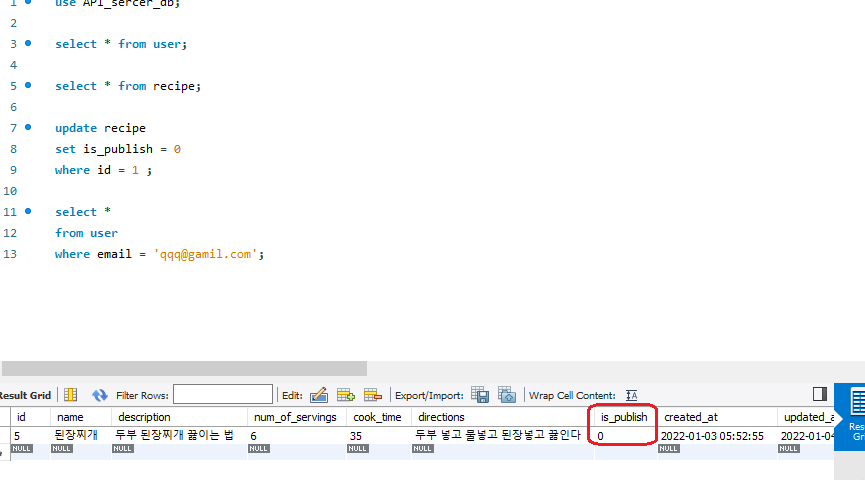Export recordset to external file icon

480,395
